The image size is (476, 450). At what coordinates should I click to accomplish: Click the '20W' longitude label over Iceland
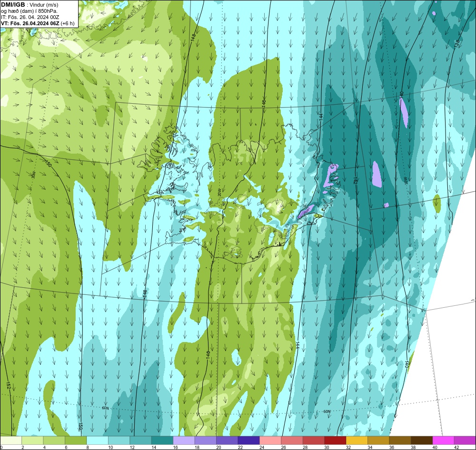219,192
